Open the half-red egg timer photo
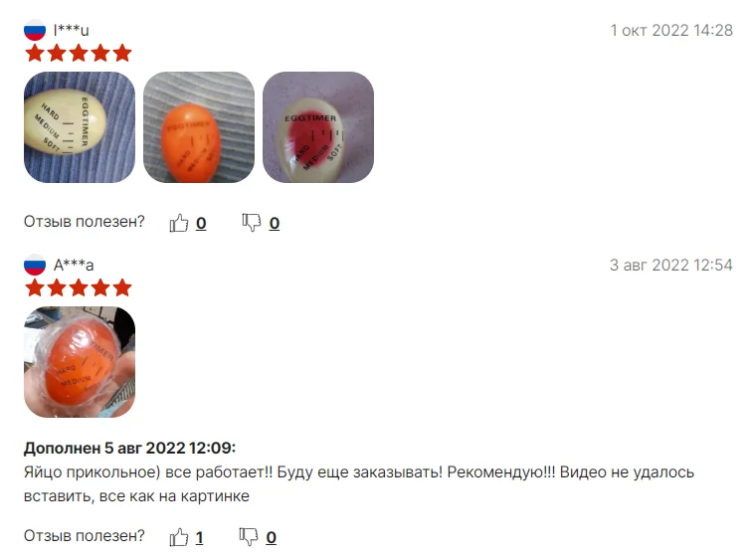753x560 pixels. [318, 127]
